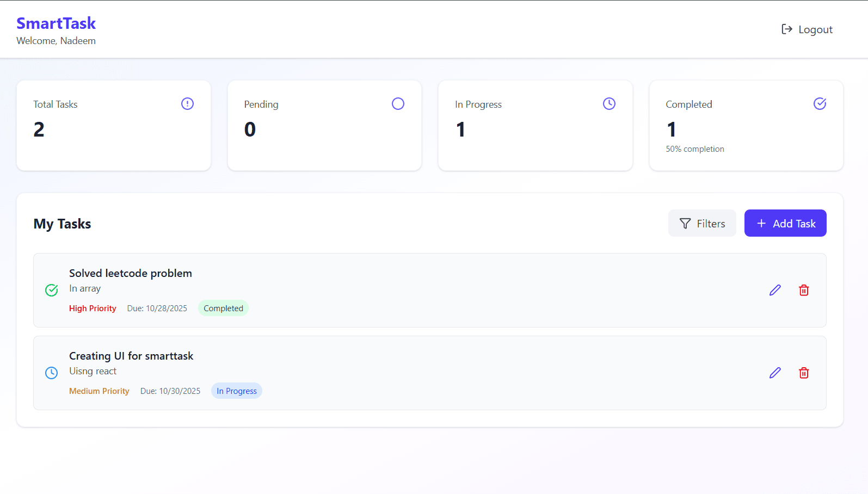Click the alert icon on Total Tasks card

coord(187,103)
